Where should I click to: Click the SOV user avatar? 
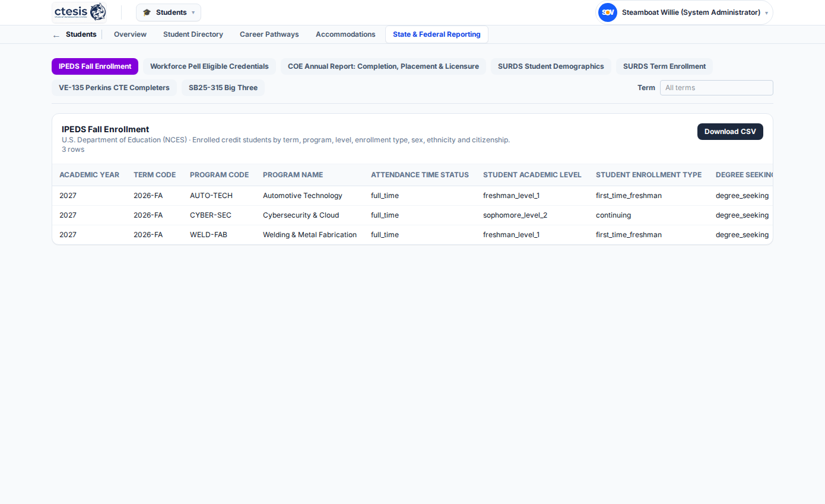(607, 12)
